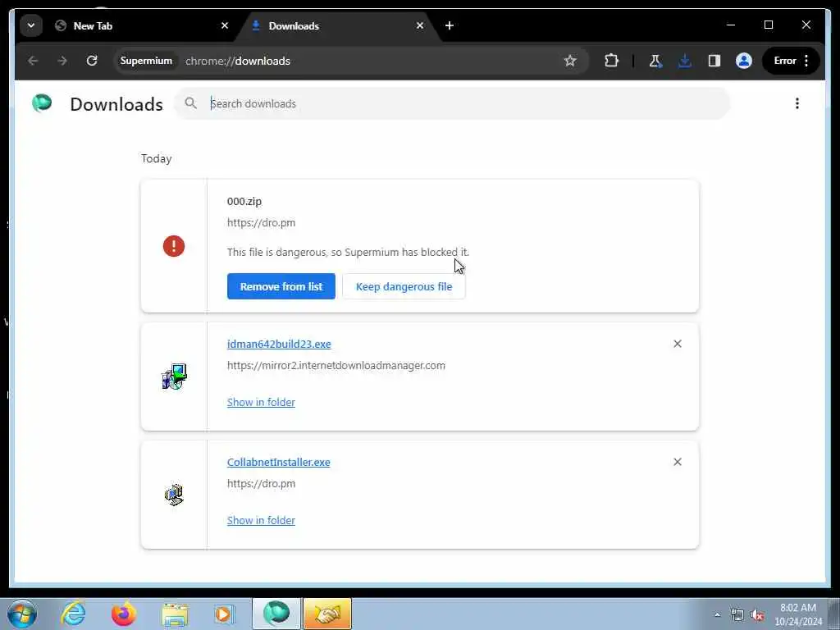The width and height of the screenshot is (840, 630).
Task: Open the Downloads page more actions menu
Action: (797, 103)
